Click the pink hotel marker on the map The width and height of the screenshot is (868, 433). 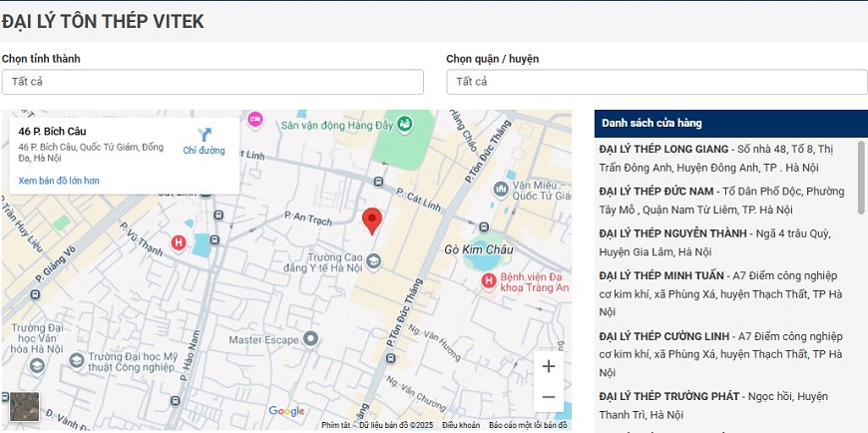tap(254, 119)
